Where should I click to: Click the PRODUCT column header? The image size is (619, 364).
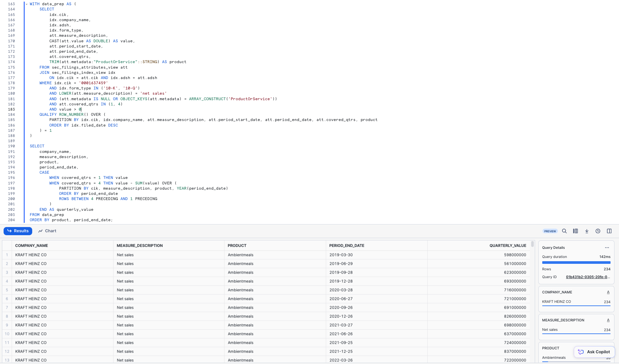point(237,246)
